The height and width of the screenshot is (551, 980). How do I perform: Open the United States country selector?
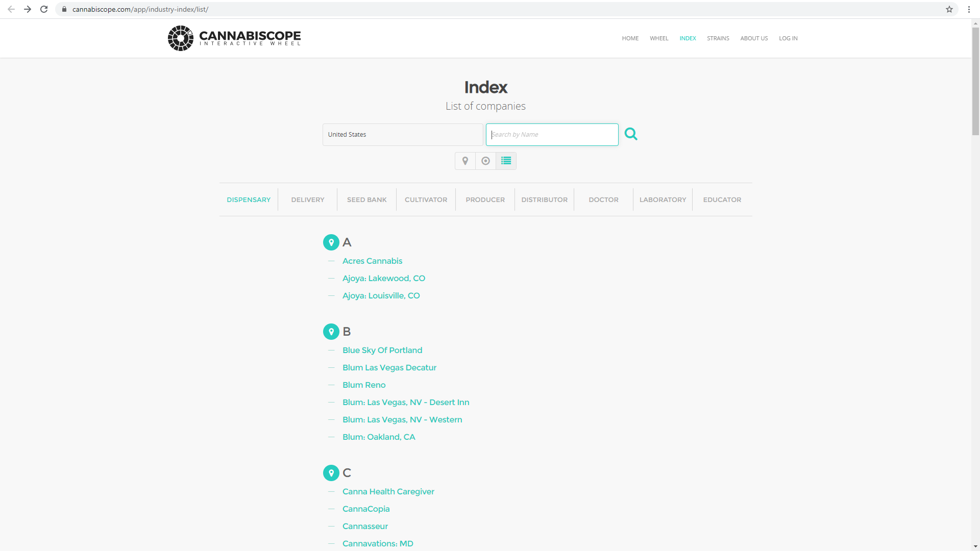click(402, 135)
